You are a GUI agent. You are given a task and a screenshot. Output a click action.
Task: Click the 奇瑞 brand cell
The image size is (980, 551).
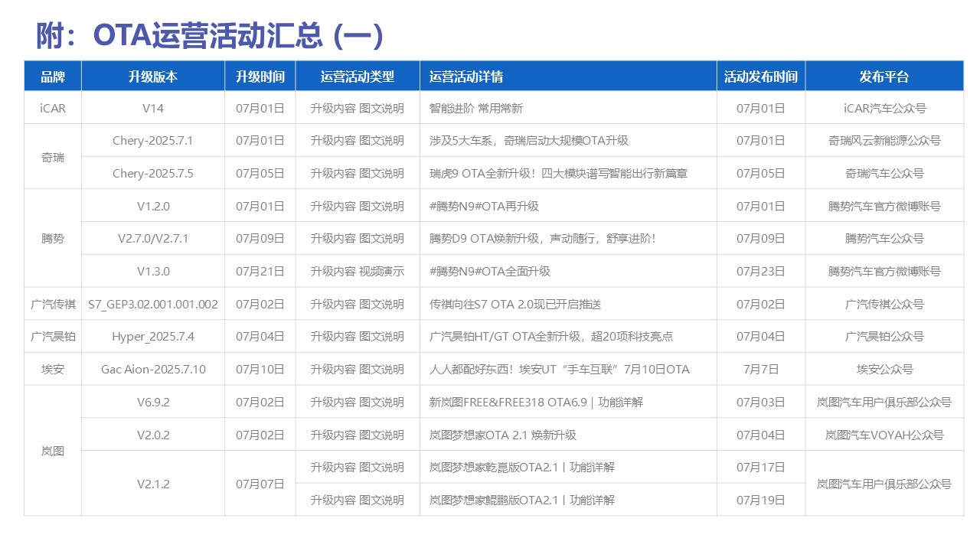click(x=53, y=157)
